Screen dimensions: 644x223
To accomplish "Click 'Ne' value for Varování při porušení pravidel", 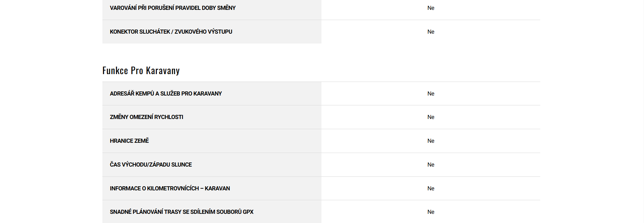I will (431, 8).
